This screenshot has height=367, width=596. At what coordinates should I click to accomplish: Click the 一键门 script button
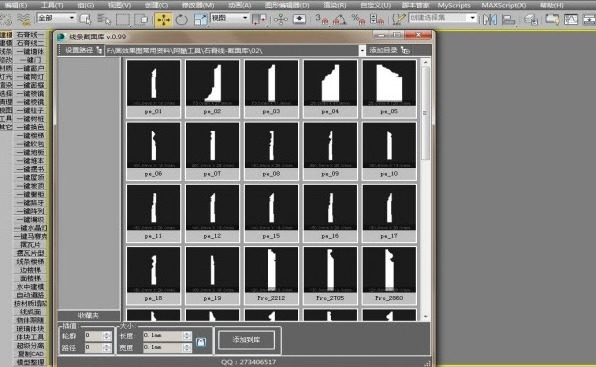tap(30, 60)
